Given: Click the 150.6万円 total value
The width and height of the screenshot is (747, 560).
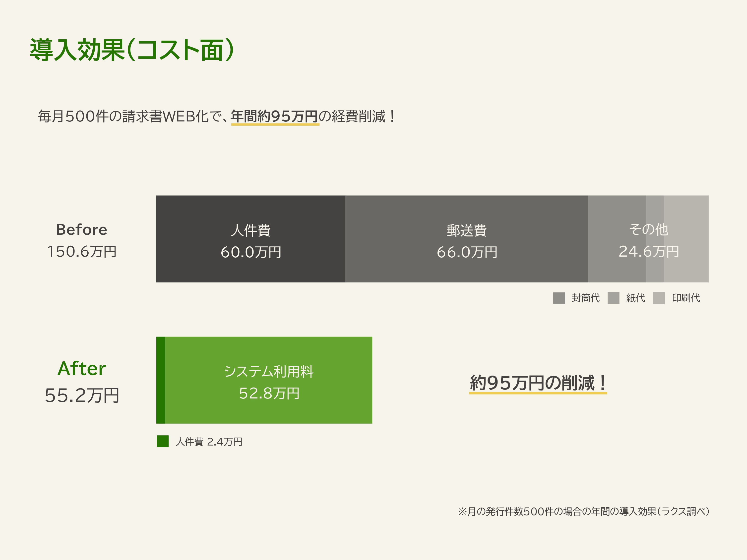Looking at the screenshot, I should (x=82, y=251).
